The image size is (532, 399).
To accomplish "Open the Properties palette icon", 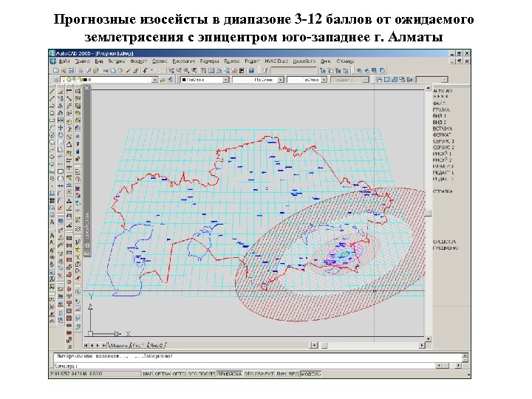I will pyautogui.click(x=203, y=71).
